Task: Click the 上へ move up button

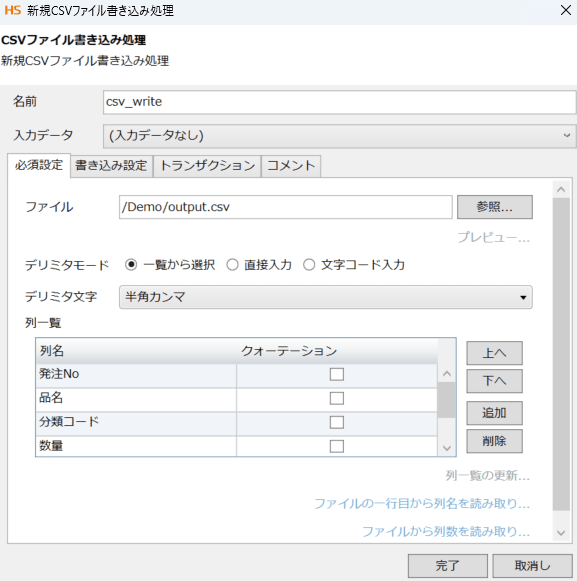Action: [495, 353]
